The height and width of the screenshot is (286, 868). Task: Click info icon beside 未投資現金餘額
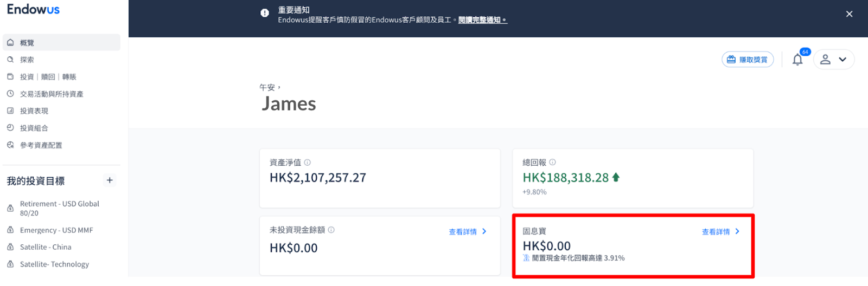(x=331, y=230)
